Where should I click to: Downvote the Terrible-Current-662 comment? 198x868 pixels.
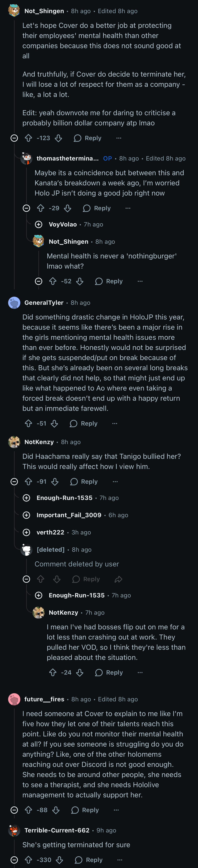point(59,860)
